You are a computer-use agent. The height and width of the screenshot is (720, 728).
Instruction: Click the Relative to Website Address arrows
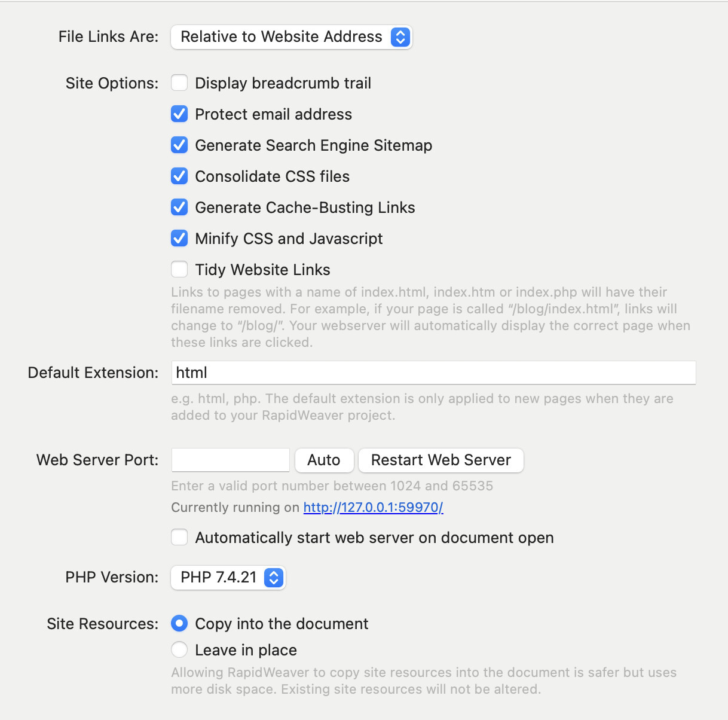400,37
